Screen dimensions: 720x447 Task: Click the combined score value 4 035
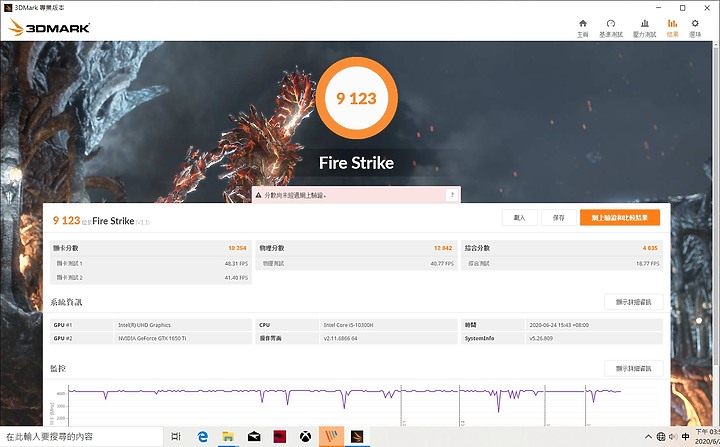(650, 248)
